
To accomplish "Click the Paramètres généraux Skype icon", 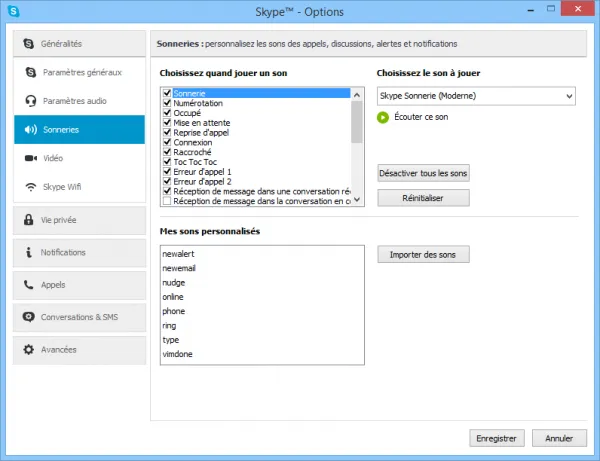I will coord(31,72).
